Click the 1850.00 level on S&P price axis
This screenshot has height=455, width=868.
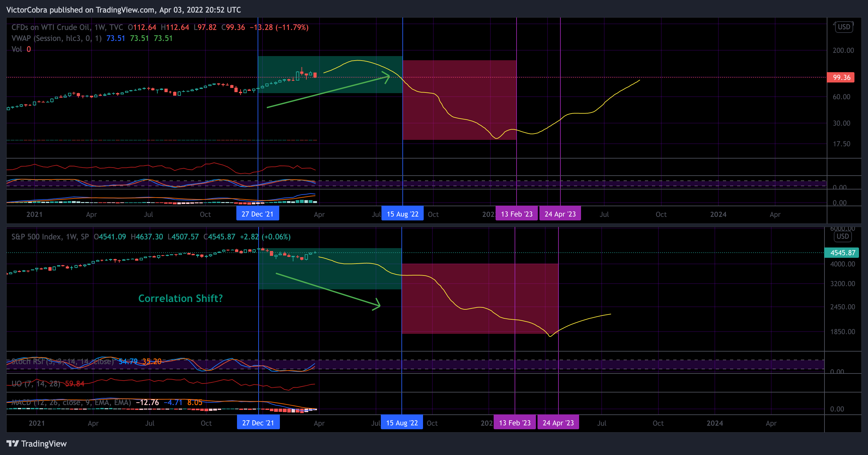[x=843, y=332]
